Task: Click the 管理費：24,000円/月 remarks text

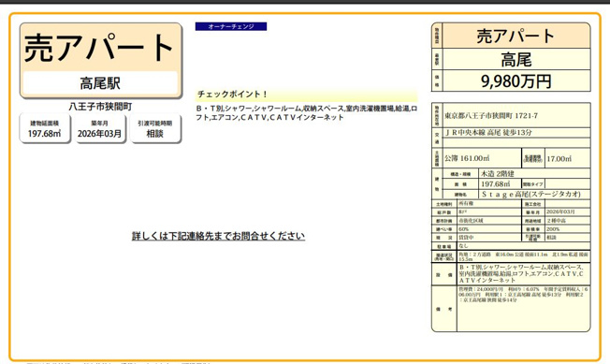Action: pos(523,295)
